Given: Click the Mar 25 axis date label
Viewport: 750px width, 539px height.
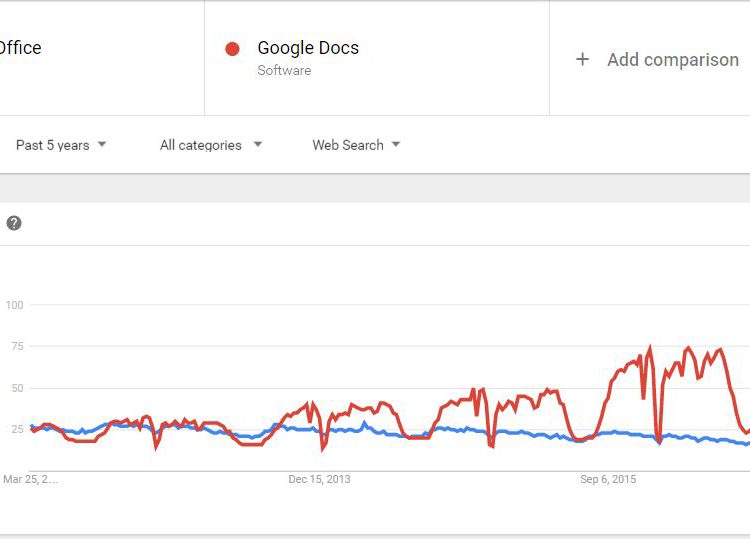Looking at the screenshot, I should (30, 480).
